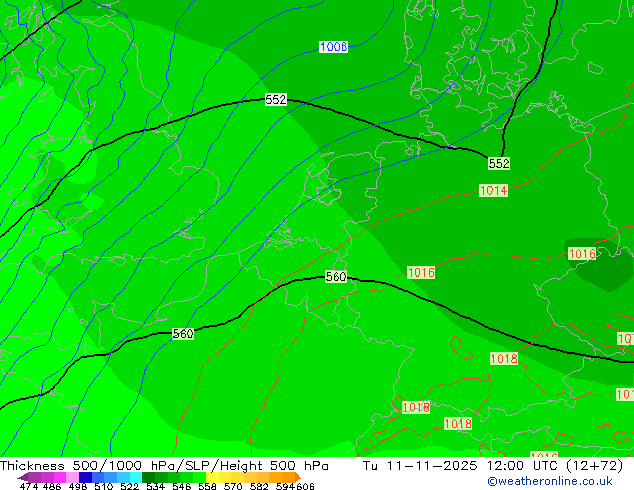
Task: Click the 560 label on the blue isobar
Action: click(x=183, y=334)
